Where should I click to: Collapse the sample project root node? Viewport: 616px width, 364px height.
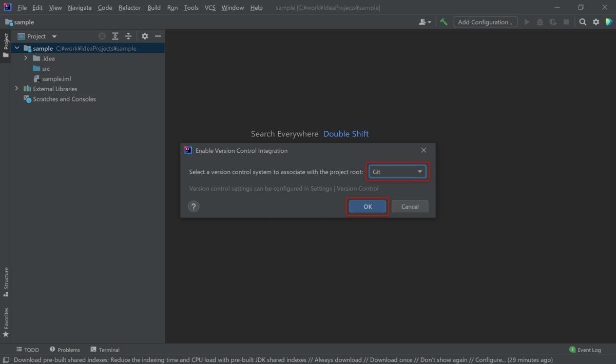click(x=17, y=48)
